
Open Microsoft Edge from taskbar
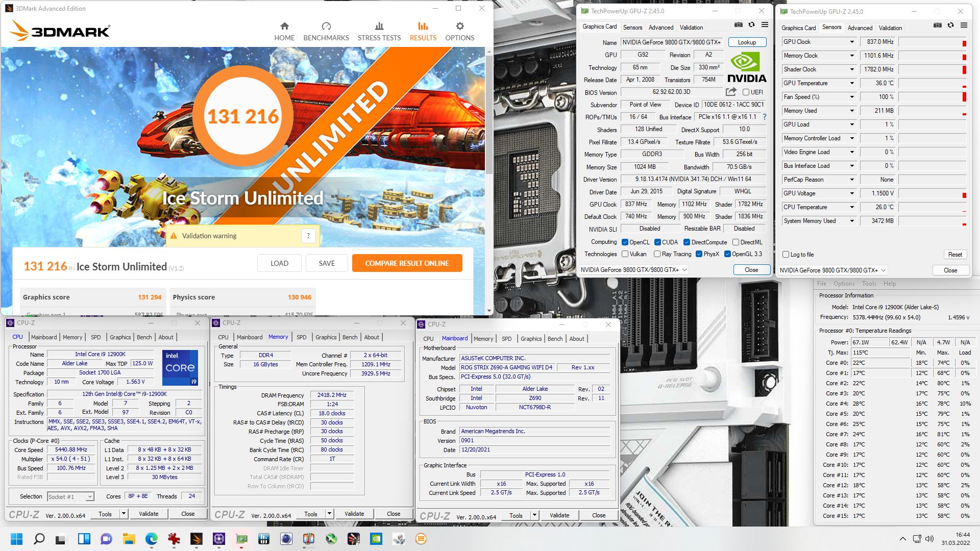point(151,539)
